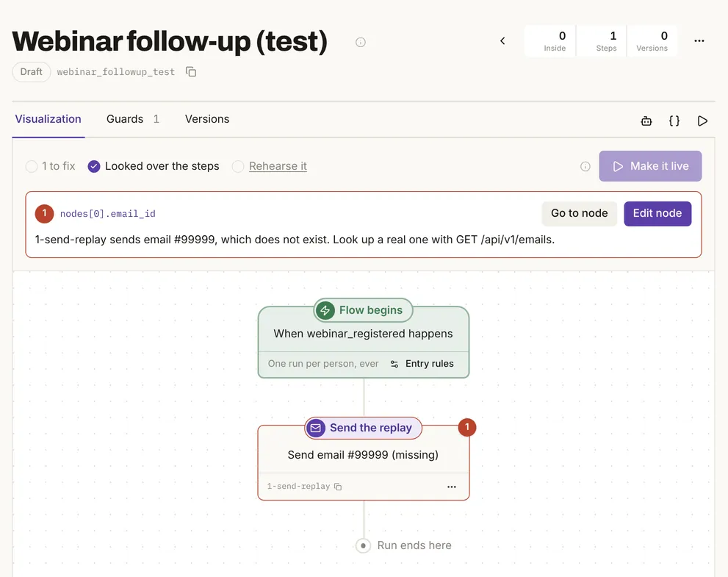Click the red error badge on the Send the replay node
The height and width of the screenshot is (577, 728).
pyautogui.click(x=467, y=427)
